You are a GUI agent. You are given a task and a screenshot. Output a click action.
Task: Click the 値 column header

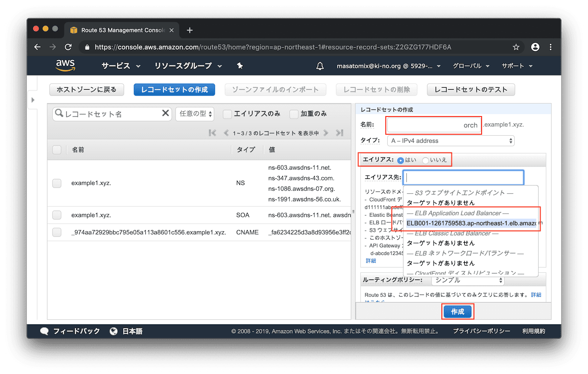tap(272, 150)
